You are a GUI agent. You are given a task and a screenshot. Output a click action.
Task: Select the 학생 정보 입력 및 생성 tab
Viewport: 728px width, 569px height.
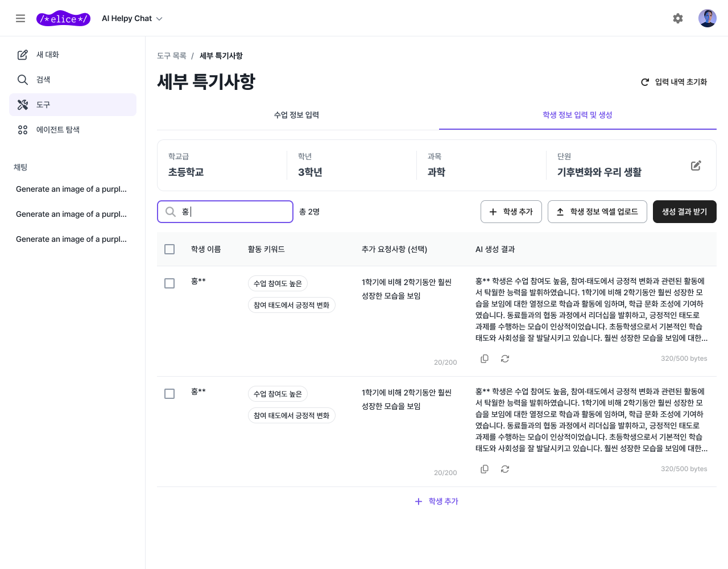[577, 115]
